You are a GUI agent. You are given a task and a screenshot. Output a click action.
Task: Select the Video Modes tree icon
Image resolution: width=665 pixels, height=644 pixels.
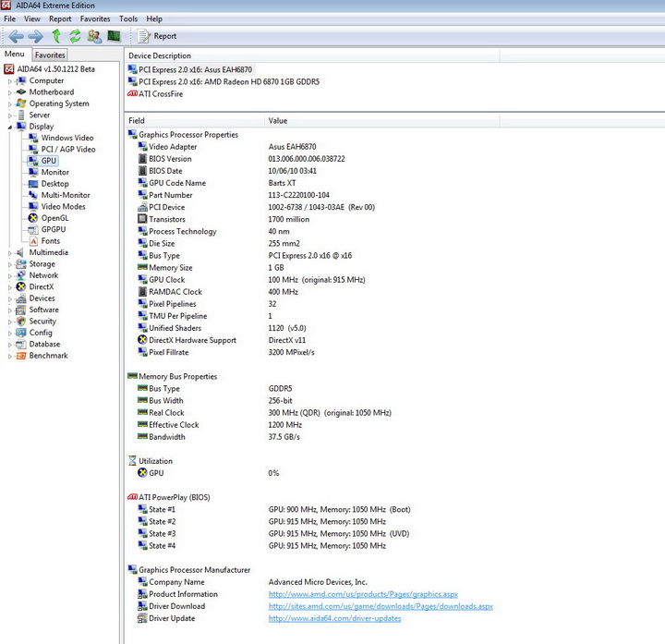33,207
